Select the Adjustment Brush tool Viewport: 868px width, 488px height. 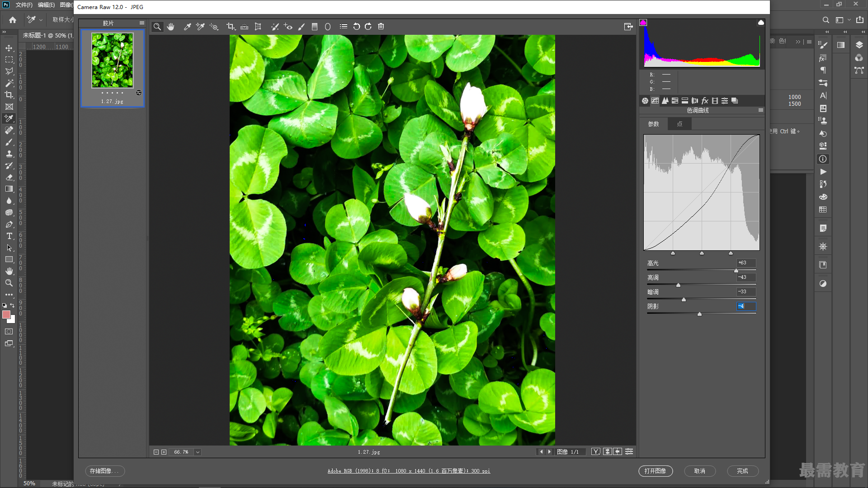click(x=302, y=27)
